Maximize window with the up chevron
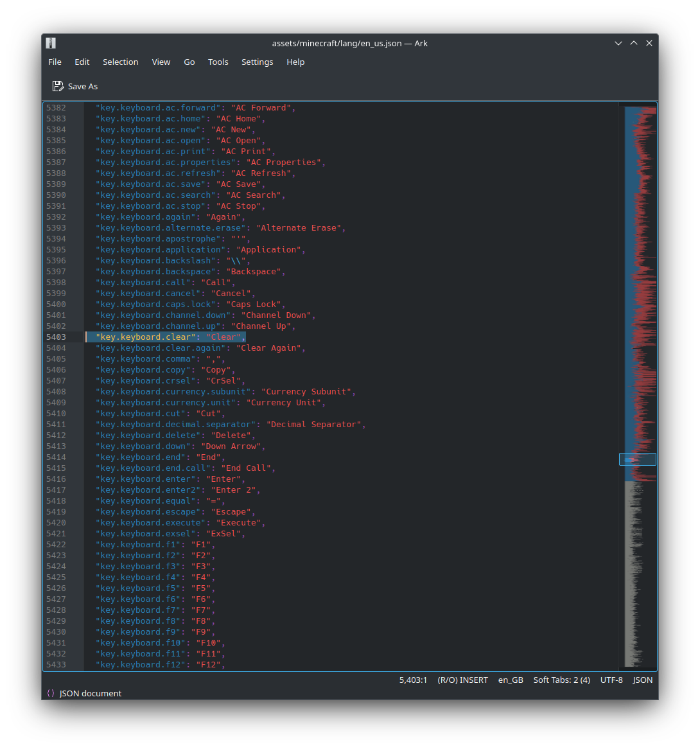Screen dimensions: 700x749 634,43
